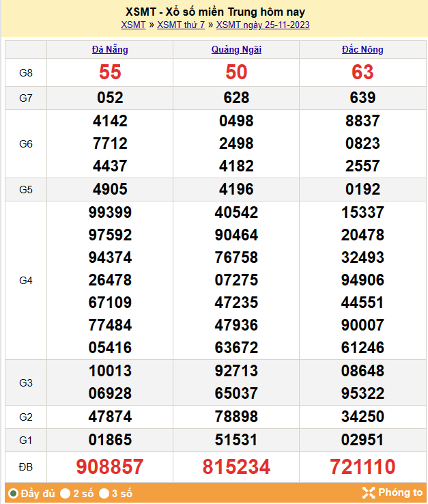
Task: Select the 2 số radio option
Action: pyautogui.click(x=66, y=493)
